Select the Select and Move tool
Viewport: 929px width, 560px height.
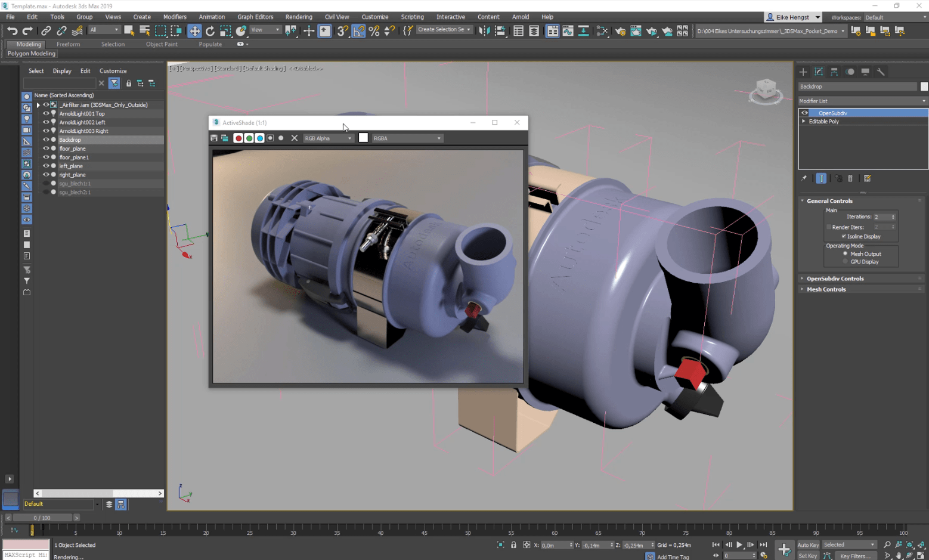pos(194,31)
